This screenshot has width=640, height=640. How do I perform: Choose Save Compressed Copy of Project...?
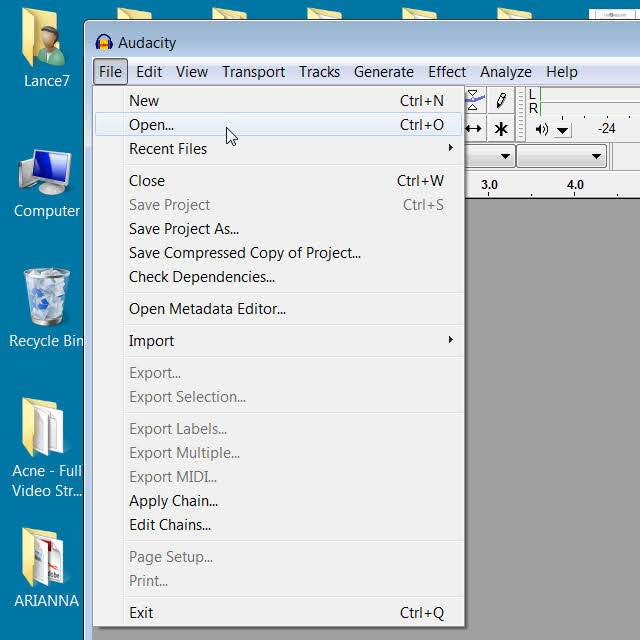279,253
